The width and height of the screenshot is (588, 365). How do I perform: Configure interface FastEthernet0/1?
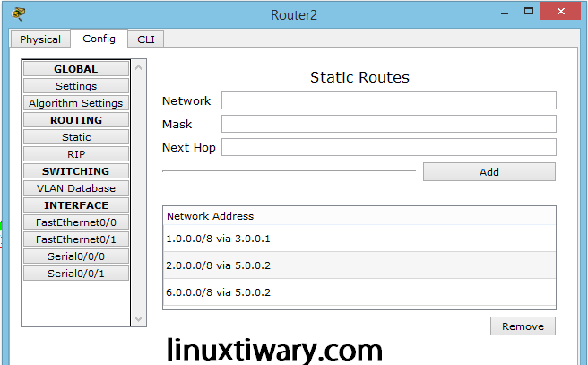click(x=76, y=239)
